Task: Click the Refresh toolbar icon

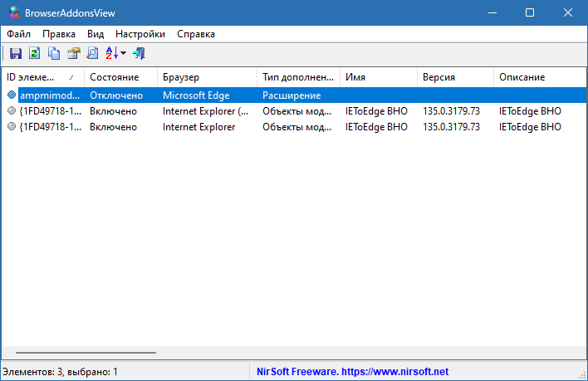Action: (35, 53)
